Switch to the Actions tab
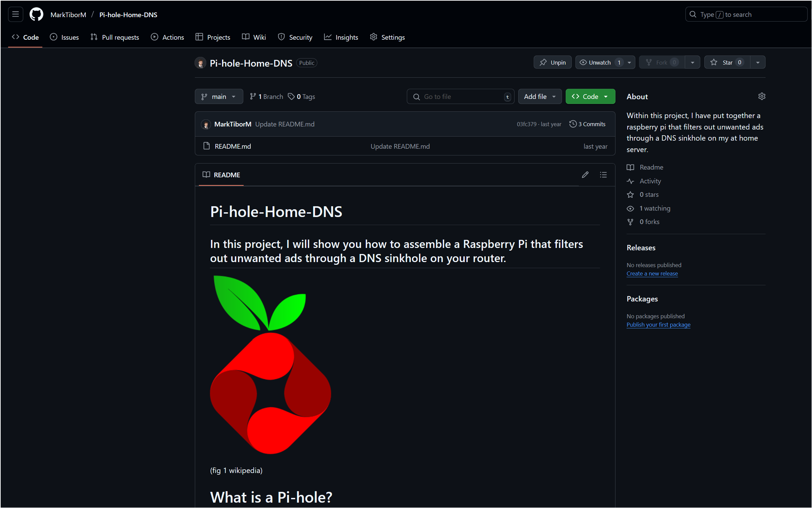Image resolution: width=812 pixels, height=508 pixels. [x=167, y=37]
